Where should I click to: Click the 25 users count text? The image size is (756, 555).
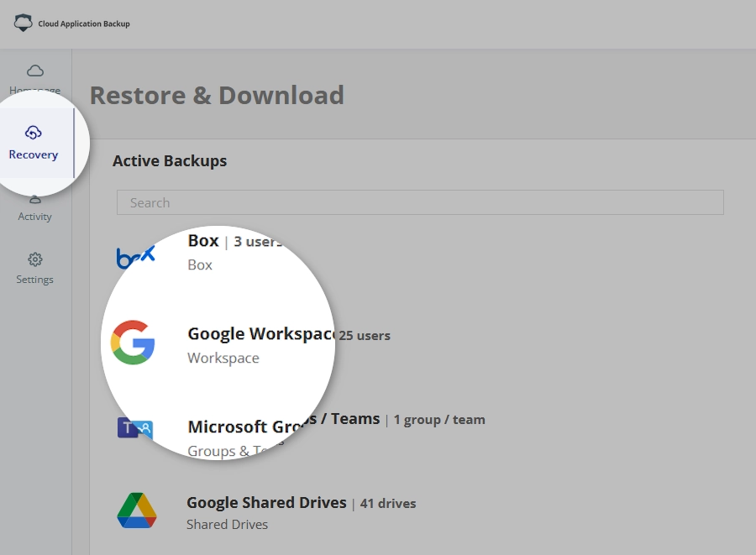(365, 335)
